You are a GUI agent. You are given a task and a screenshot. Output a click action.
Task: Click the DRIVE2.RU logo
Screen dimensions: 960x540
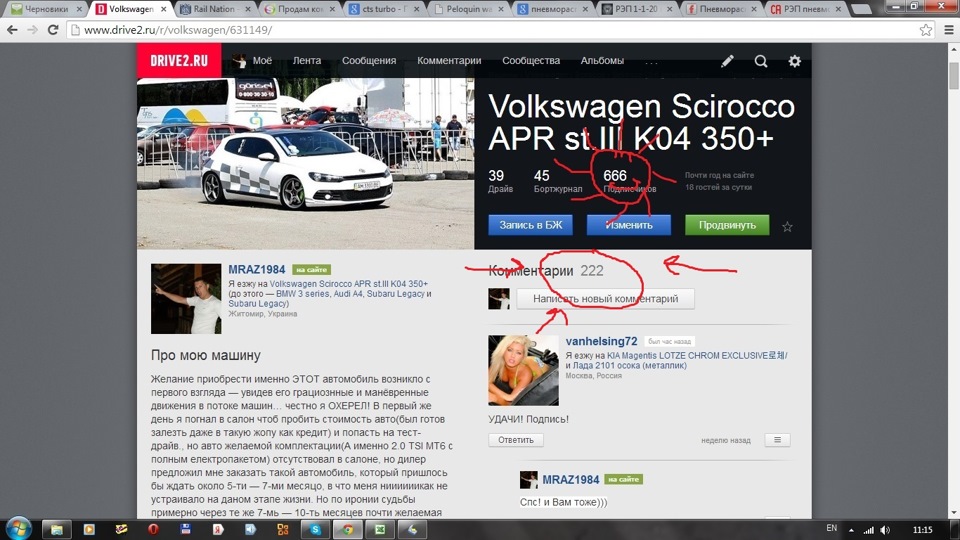click(x=179, y=61)
